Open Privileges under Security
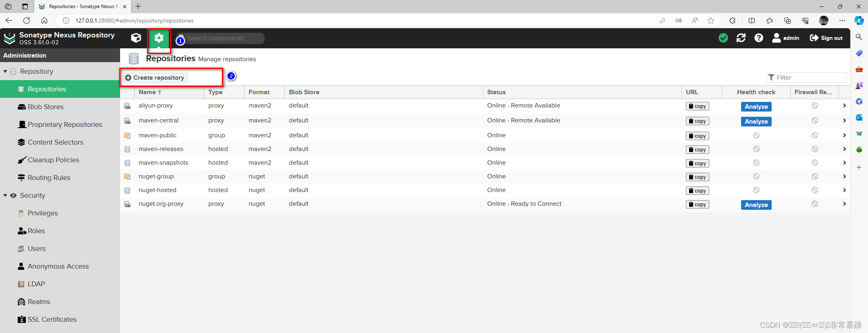 [60, 213]
